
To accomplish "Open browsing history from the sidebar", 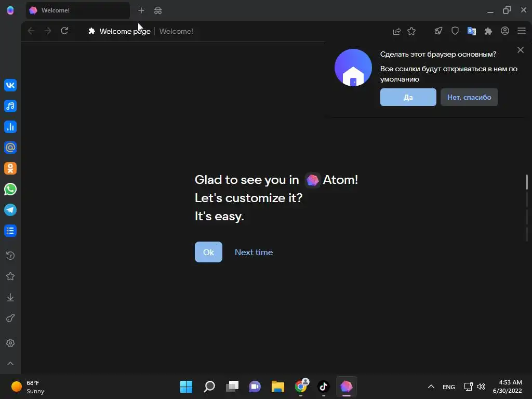I will [x=10, y=256].
